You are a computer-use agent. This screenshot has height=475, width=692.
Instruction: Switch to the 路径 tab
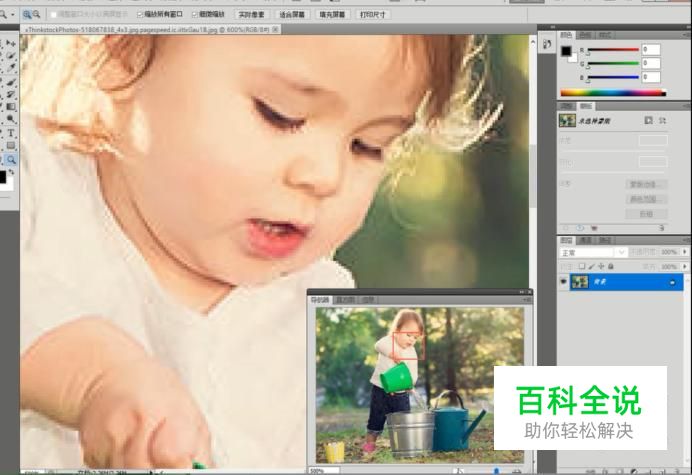click(x=605, y=240)
